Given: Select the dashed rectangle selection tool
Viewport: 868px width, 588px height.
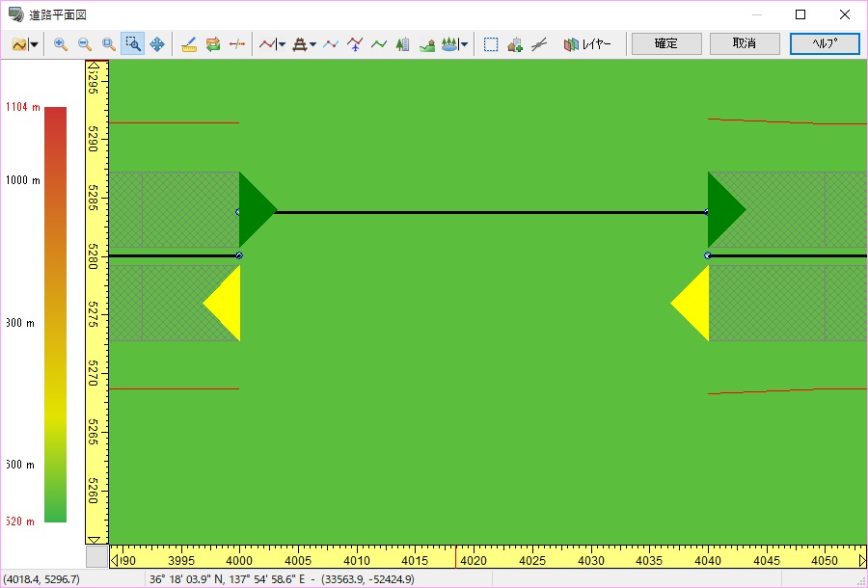Looking at the screenshot, I should coord(491,44).
